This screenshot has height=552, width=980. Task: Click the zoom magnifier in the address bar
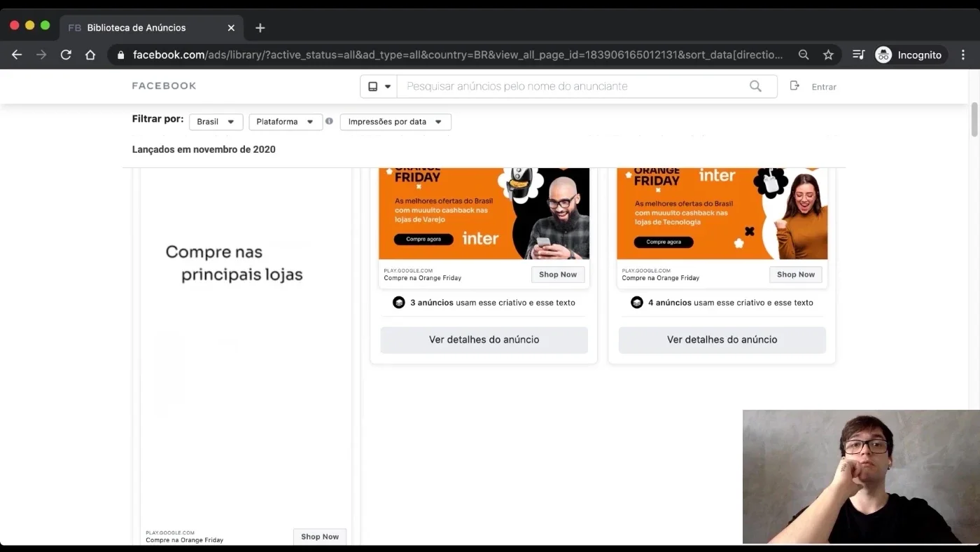[804, 55]
